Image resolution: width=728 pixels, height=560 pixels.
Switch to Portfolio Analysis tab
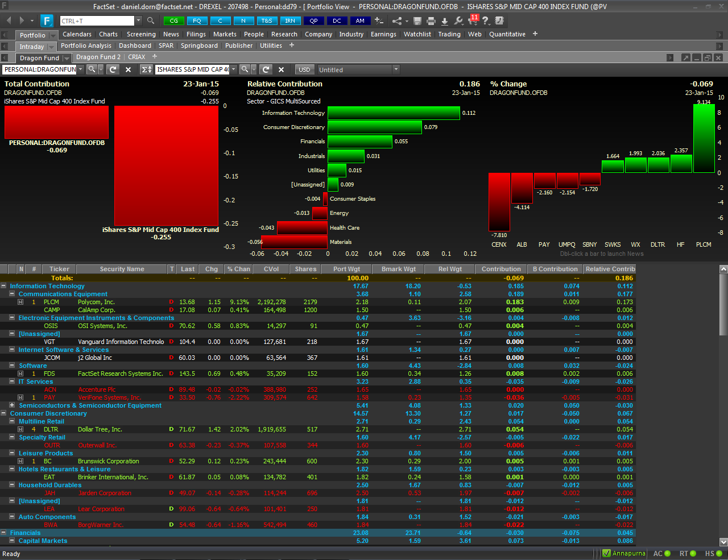pos(86,45)
